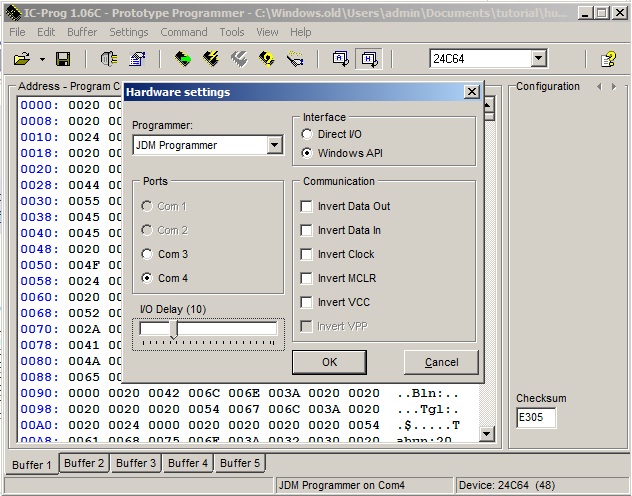Open the Settings menu
632x496 pixels.
(129, 32)
